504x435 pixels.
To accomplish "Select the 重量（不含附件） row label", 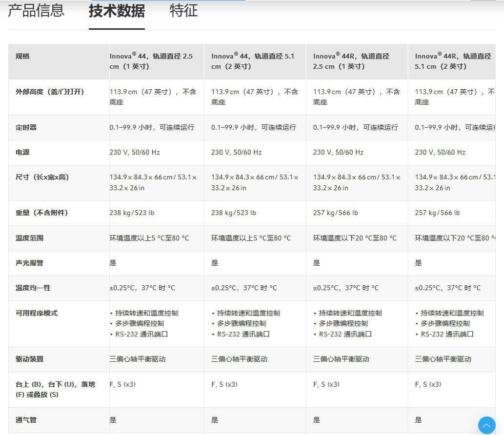I will [42, 213].
